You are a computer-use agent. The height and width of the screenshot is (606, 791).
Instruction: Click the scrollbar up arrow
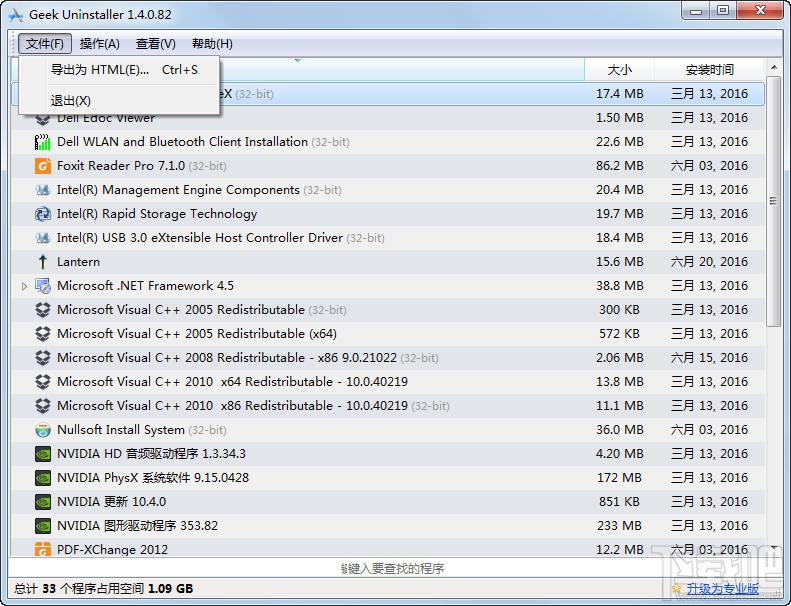tap(774, 67)
